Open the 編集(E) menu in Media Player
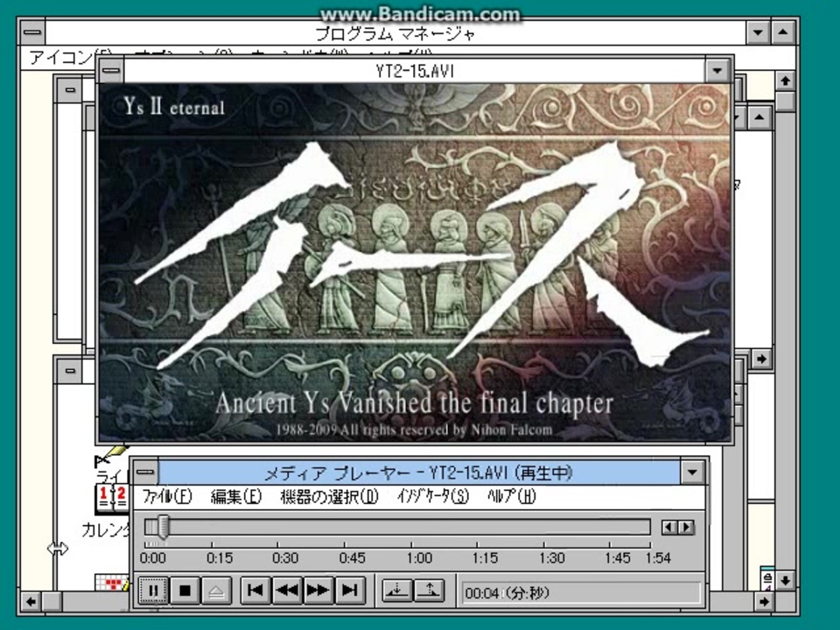 [x=235, y=497]
